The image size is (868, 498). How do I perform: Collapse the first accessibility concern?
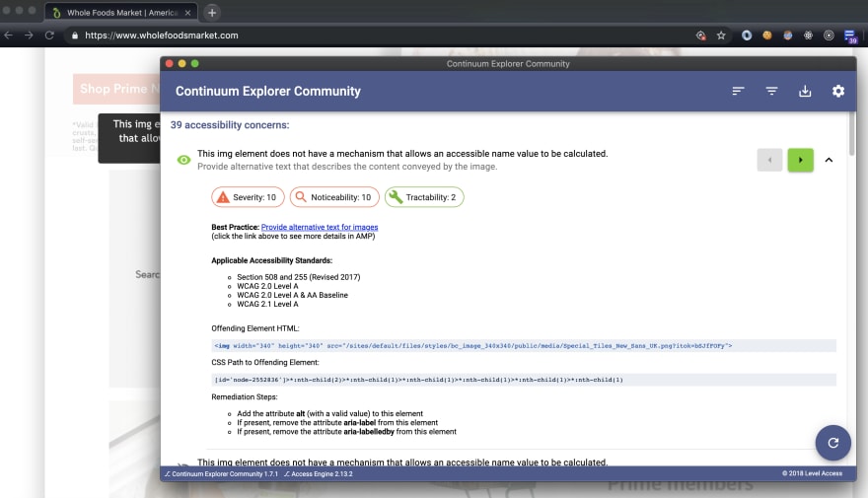[829, 160]
